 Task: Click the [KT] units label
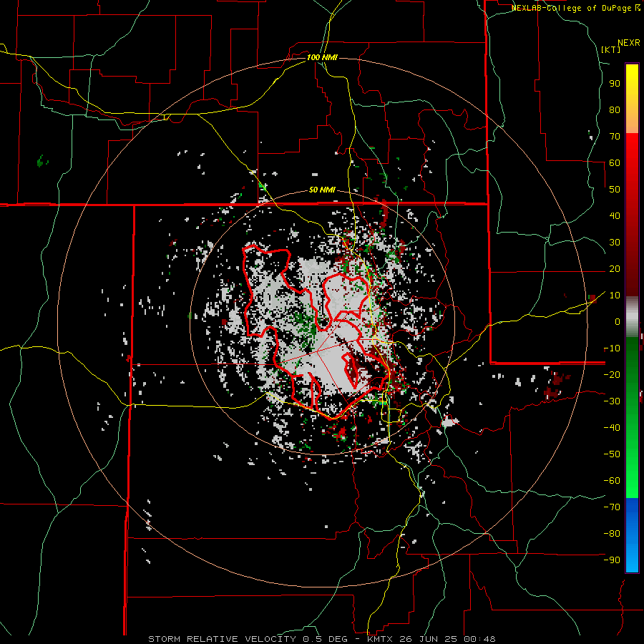click(611, 49)
